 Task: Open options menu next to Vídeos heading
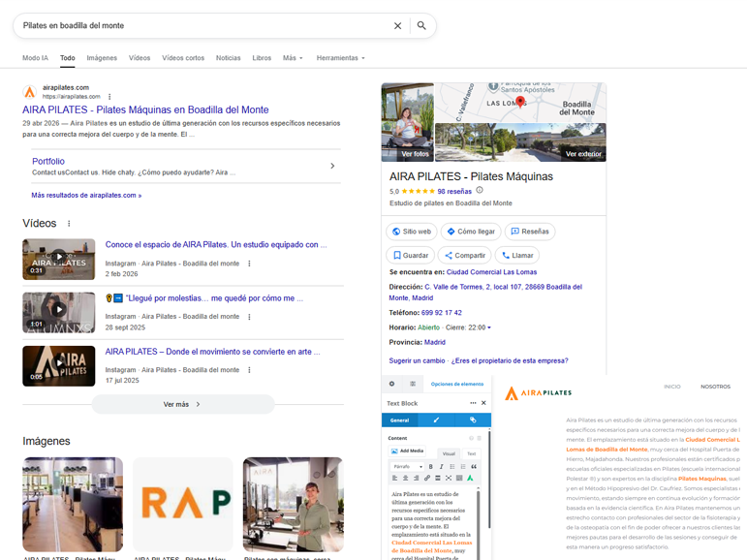(69, 224)
